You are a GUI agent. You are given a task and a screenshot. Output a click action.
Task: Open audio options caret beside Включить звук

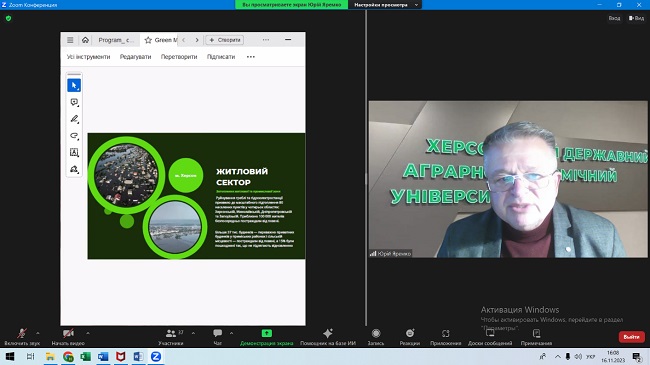click(38, 333)
